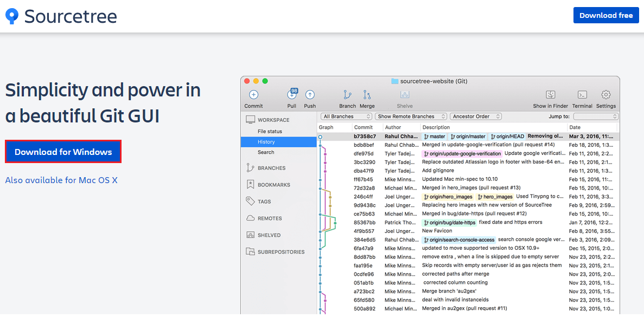Click origin/update-google-verification label
The height and width of the screenshot is (318, 644).
(462, 153)
